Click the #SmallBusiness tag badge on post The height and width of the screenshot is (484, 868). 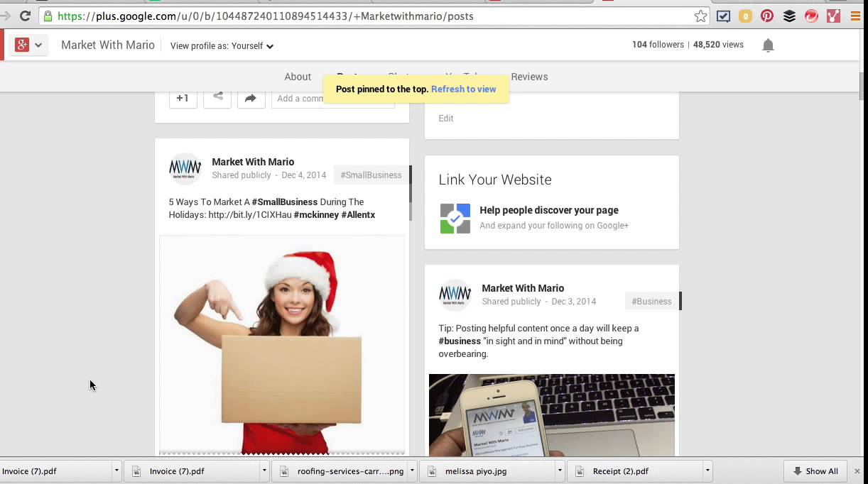point(371,175)
